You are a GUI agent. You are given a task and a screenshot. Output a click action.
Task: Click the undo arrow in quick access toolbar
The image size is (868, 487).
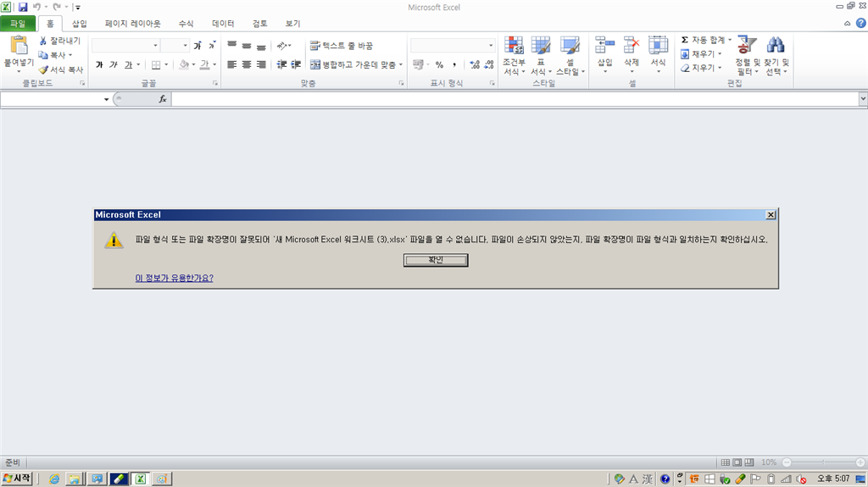pos(37,7)
